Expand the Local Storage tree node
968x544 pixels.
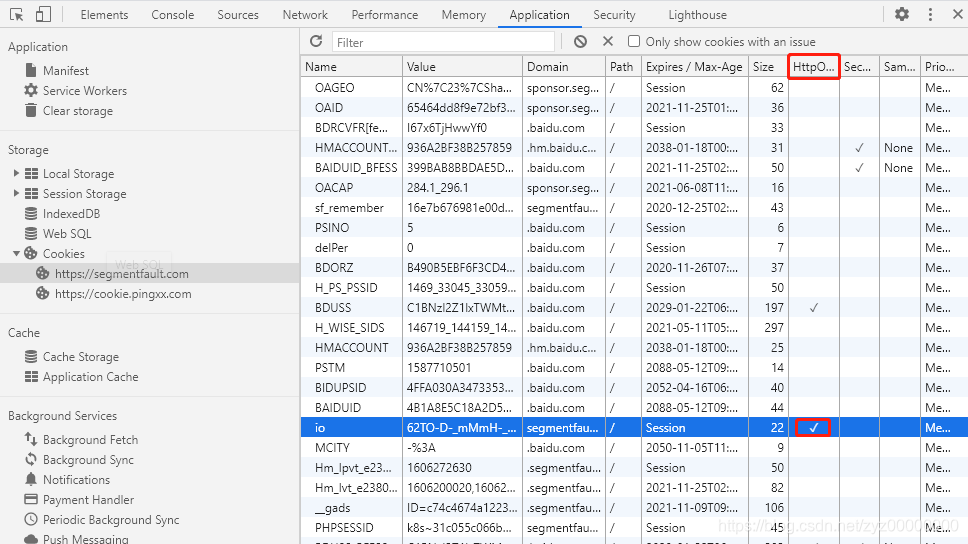(16, 174)
